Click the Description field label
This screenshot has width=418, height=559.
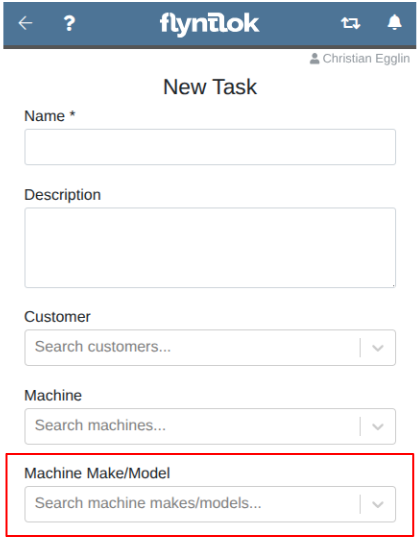click(x=62, y=195)
